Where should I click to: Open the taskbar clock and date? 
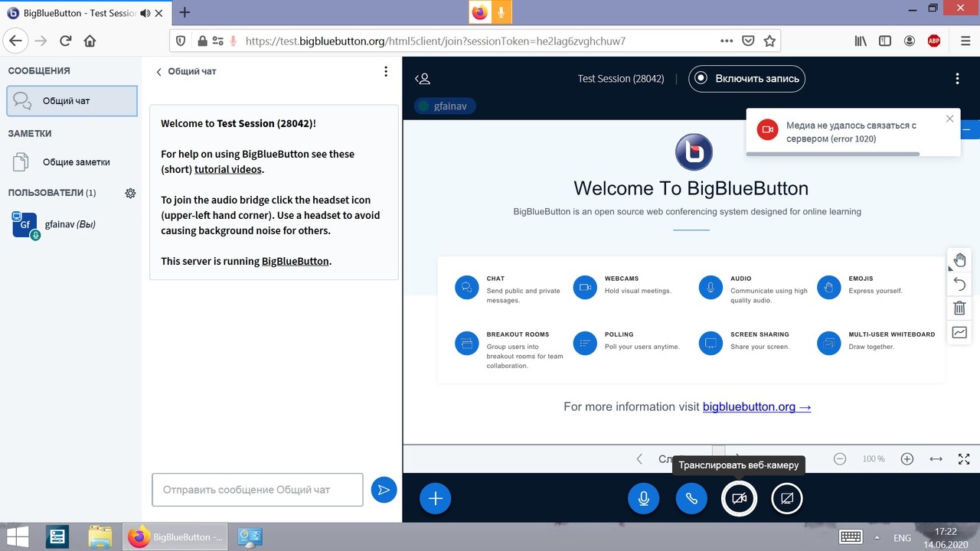coord(946,537)
